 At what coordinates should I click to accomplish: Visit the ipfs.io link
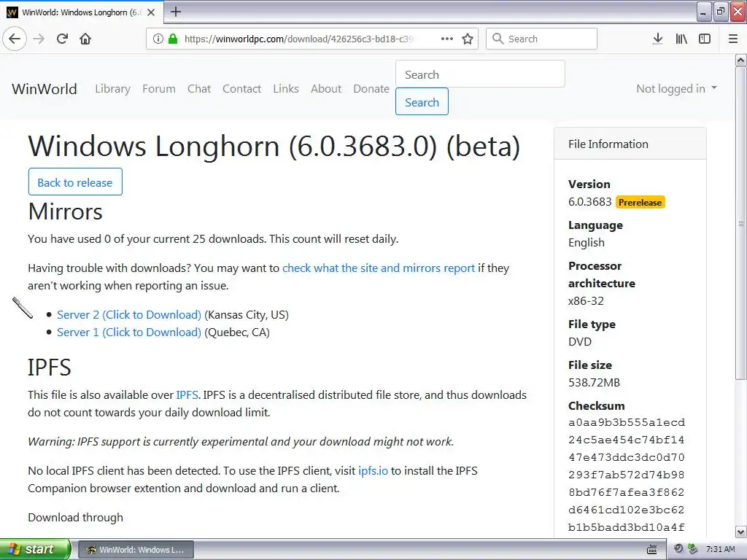pos(373,471)
